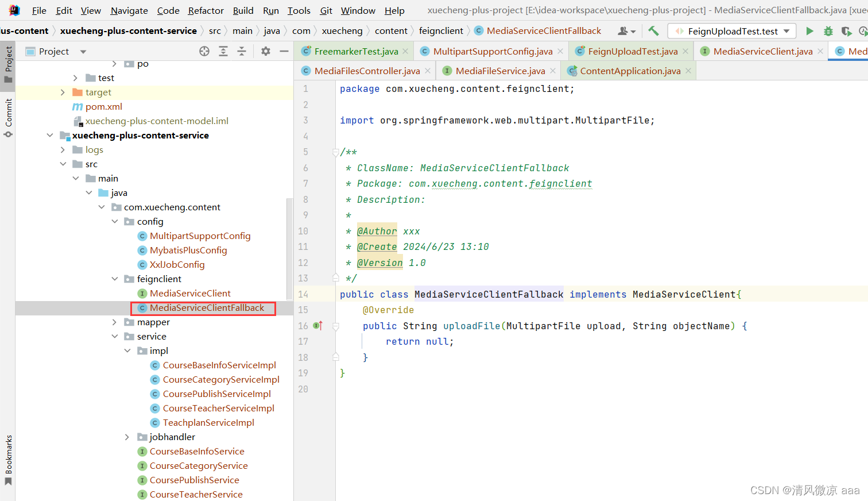
Task: Click the Select Opened File target icon
Action: [204, 51]
